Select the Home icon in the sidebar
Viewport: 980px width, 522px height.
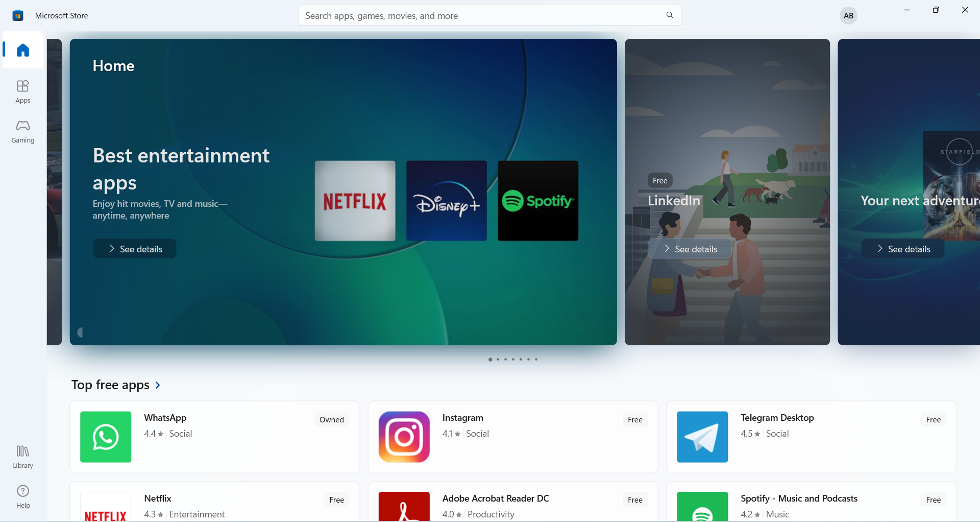pyautogui.click(x=22, y=50)
